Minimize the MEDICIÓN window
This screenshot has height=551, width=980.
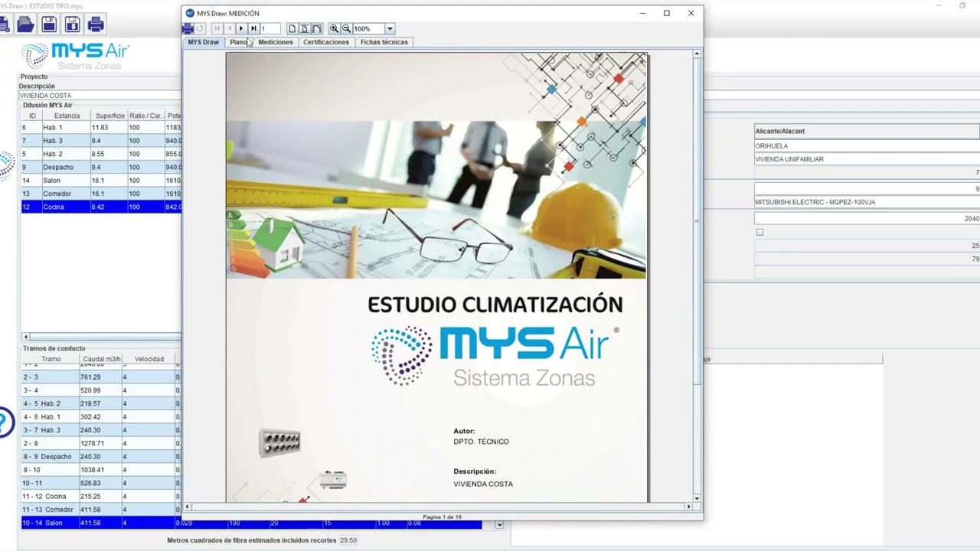coord(642,13)
